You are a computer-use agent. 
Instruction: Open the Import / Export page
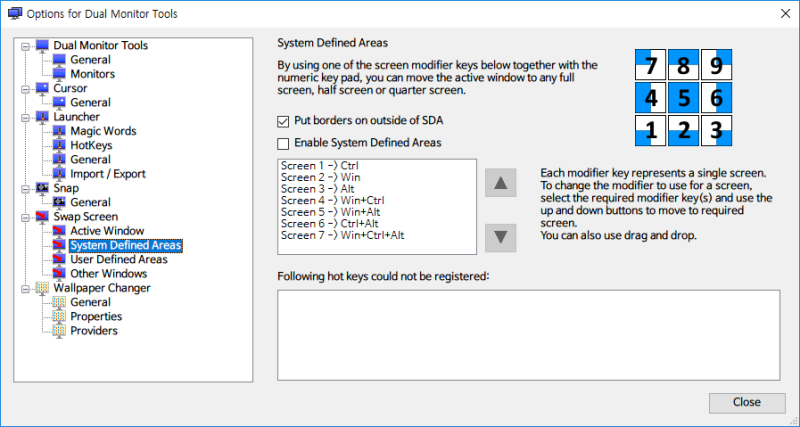click(x=108, y=174)
